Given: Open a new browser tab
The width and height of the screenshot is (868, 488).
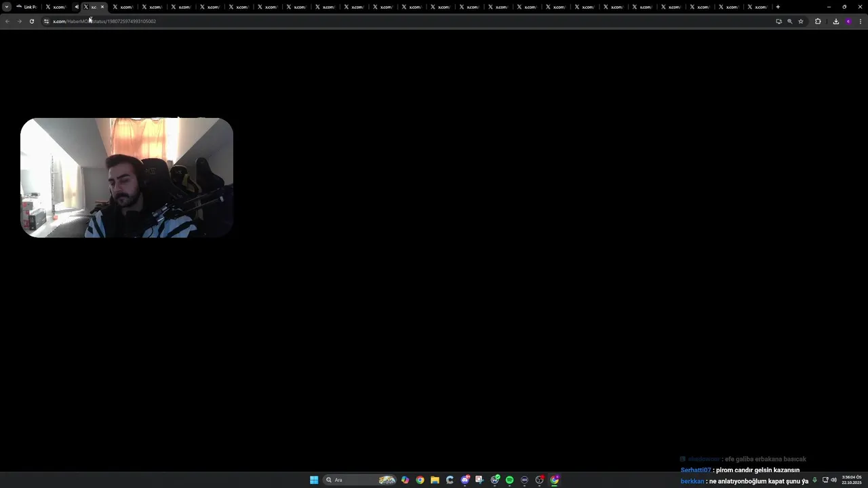Looking at the screenshot, I should (x=778, y=7).
